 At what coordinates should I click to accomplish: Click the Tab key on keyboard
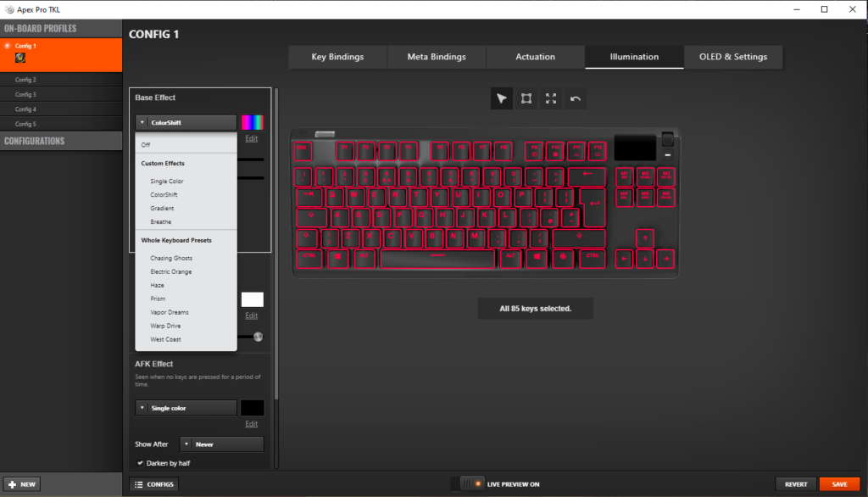coord(309,197)
